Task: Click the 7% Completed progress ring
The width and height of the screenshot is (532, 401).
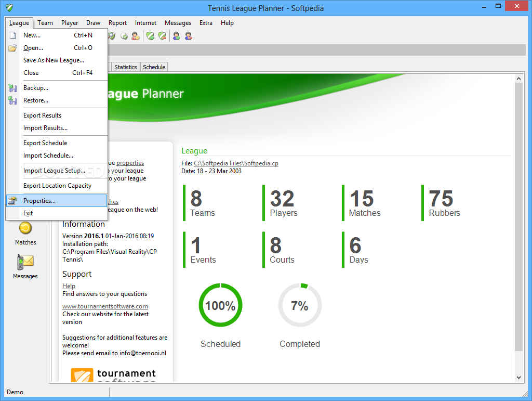Action: tap(300, 305)
